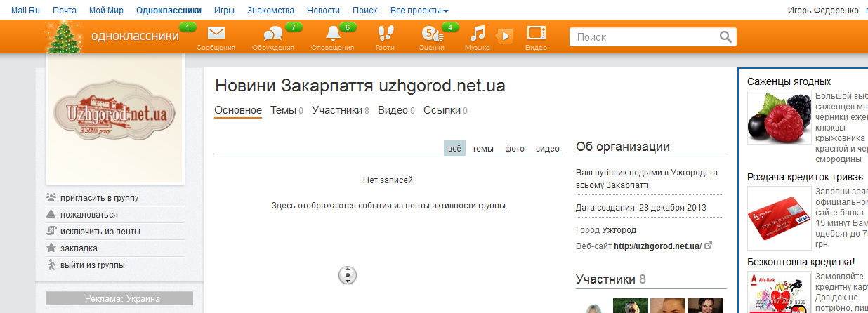This screenshot has width=868, height=313.
Task: Click the Участники 8 heading
Action: pyautogui.click(x=611, y=279)
